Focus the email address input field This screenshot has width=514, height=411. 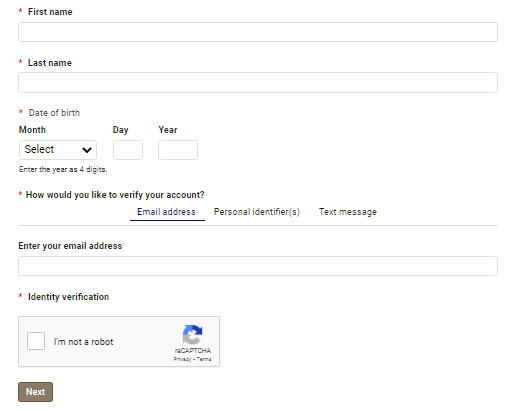pos(258,266)
